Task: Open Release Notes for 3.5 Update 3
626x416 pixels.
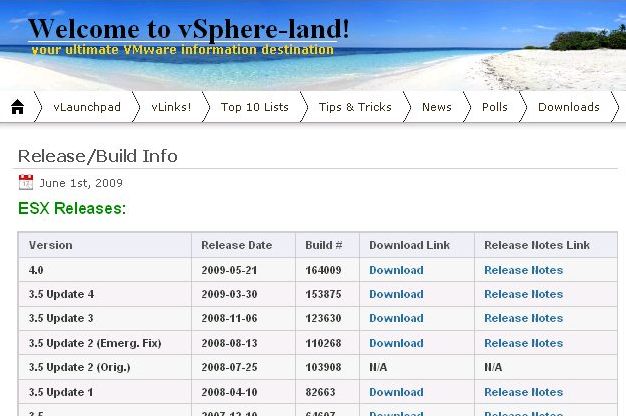Action: click(x=524, y=318)
